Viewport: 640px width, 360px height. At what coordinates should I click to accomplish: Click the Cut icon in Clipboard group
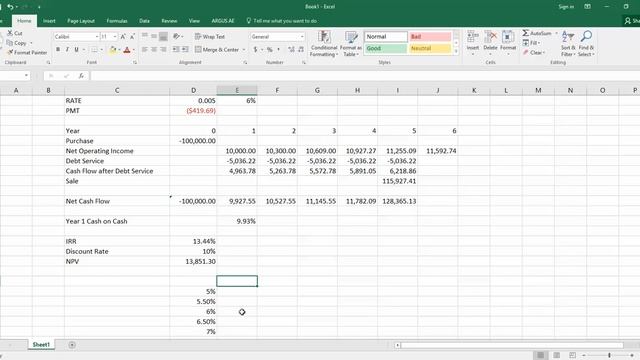coord(10,33)
